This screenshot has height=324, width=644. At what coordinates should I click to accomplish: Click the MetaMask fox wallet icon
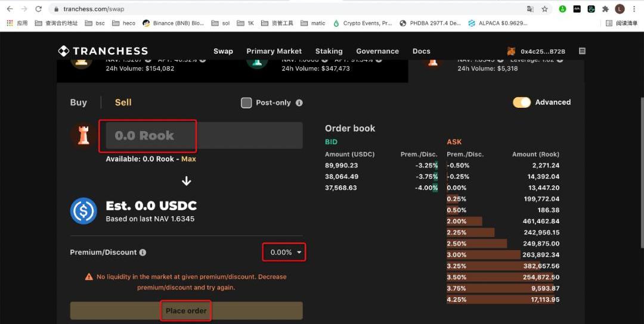pyautogui.click(x=511, y=51)
